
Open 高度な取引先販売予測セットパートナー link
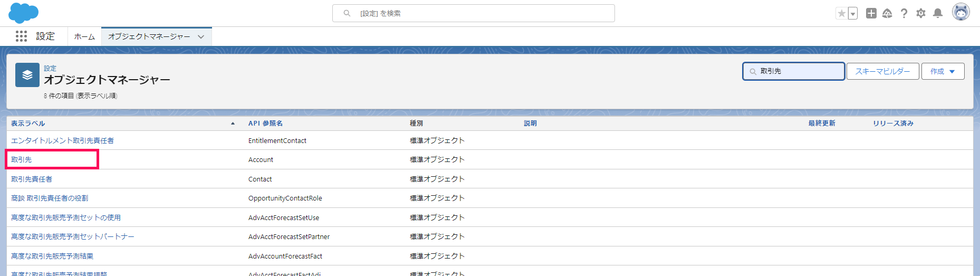(x=73, y=236)
